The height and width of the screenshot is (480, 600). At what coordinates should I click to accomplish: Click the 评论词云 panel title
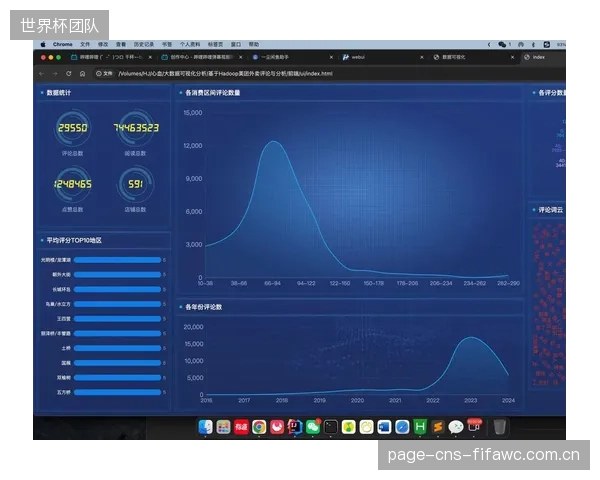551,210
